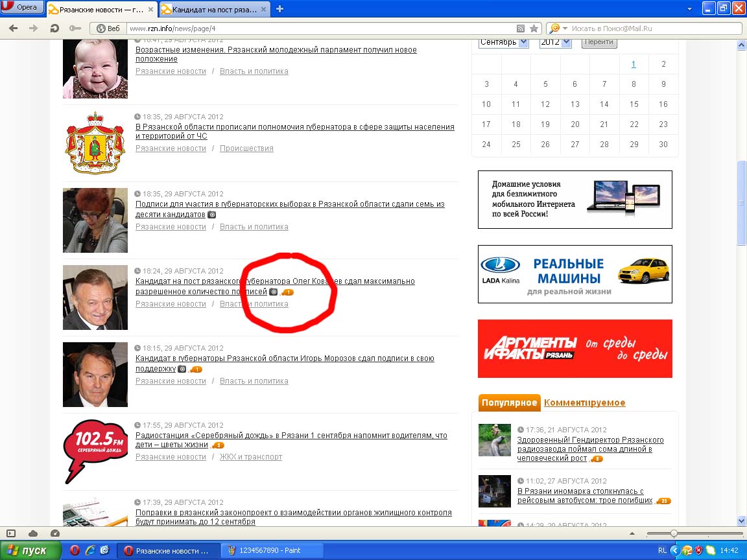Click the Opera Turbo speedometer icon
Screen dimensions: 747x560
[55, 533]
